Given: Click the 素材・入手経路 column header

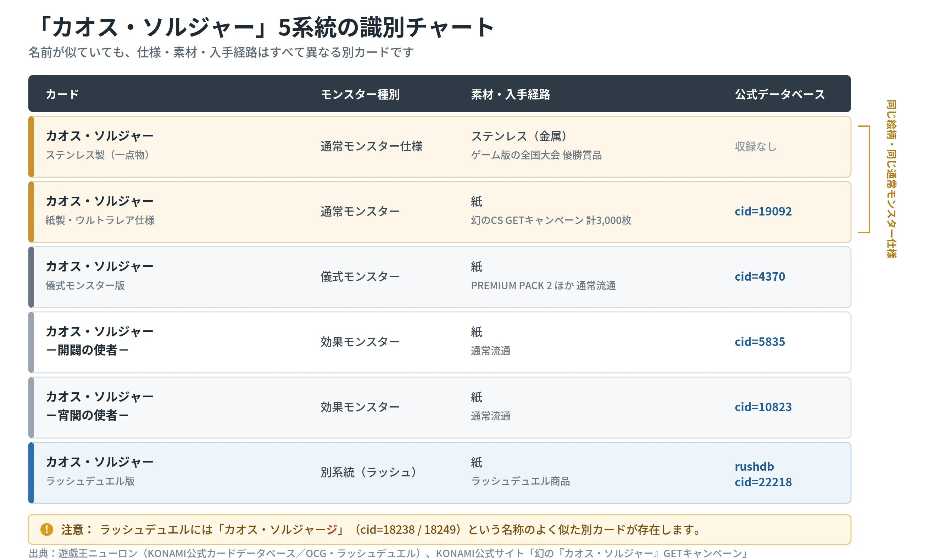Looking at the screenshot, I should (x=511, y=94).
